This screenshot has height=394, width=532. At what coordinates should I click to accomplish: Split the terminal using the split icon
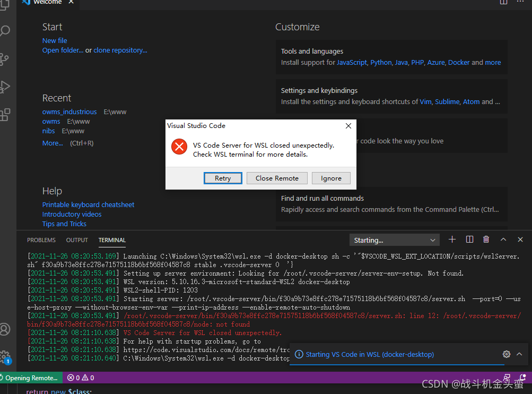click(469, 239)
